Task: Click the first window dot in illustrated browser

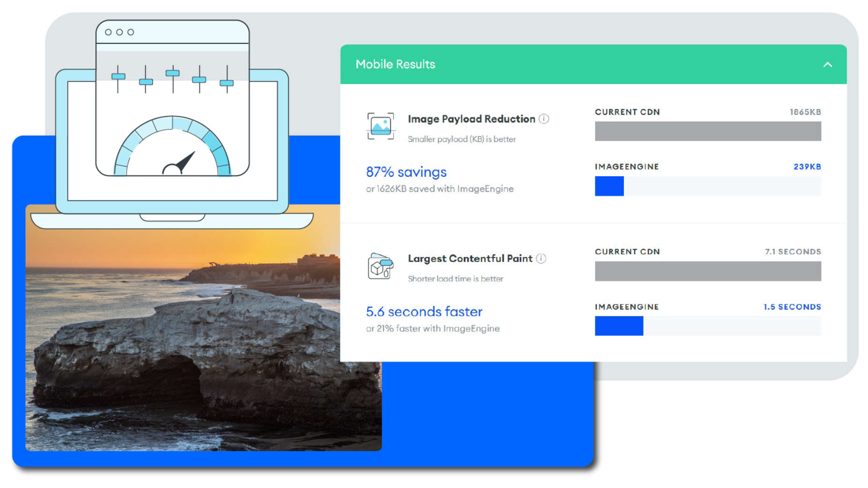Action: (108, 32)
